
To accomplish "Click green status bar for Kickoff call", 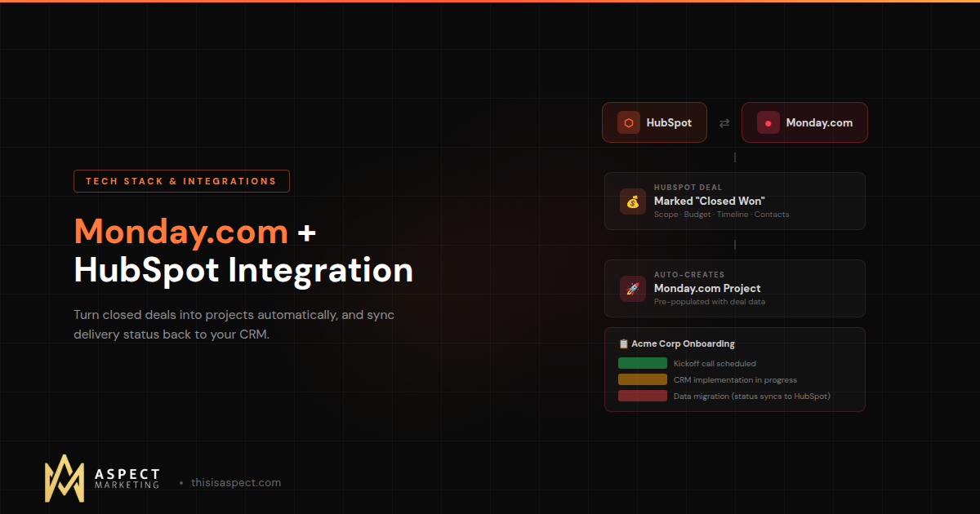I will (x=643, y=363).
